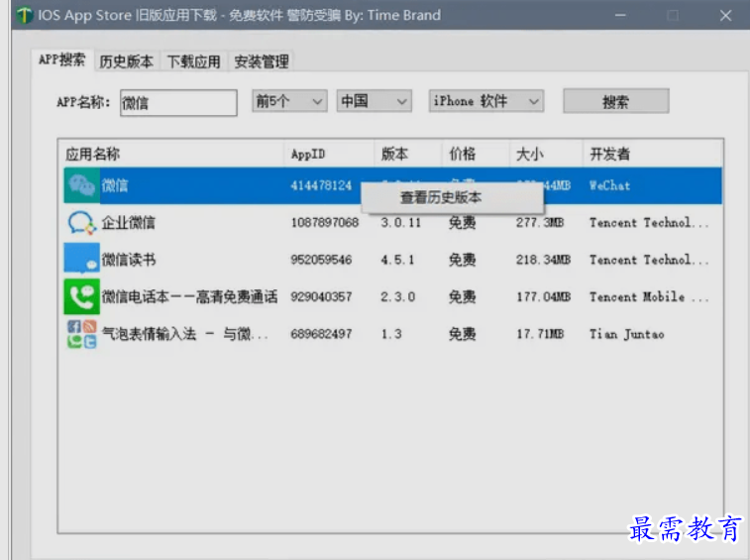The height and width of the screenshot is (560, 750).
Task: Click AppID 414478124
Action: pos(321,185)
